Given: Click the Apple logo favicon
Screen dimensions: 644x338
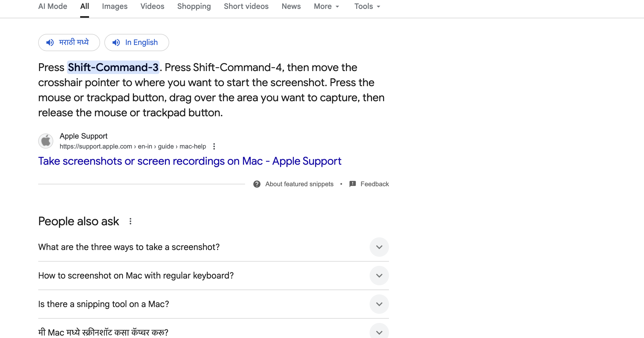Looking at the screenshot, I should pos(46,141).
